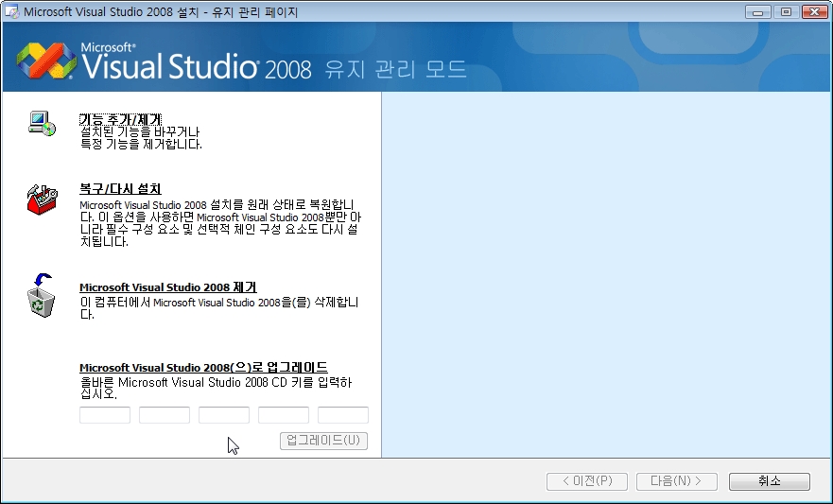Click the text '설치된 기능을 바꾸거나'
This screenshot has height=504, width=833.
click(x=140, y=131)
